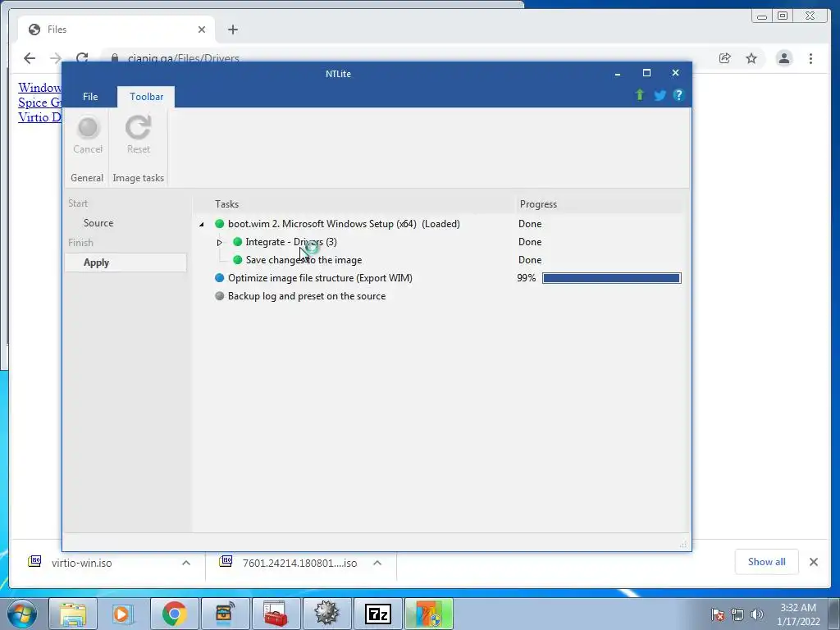Click the Chrome address bar URL
The height and width of the screenshot is (630, 840).
coord(183,58)
